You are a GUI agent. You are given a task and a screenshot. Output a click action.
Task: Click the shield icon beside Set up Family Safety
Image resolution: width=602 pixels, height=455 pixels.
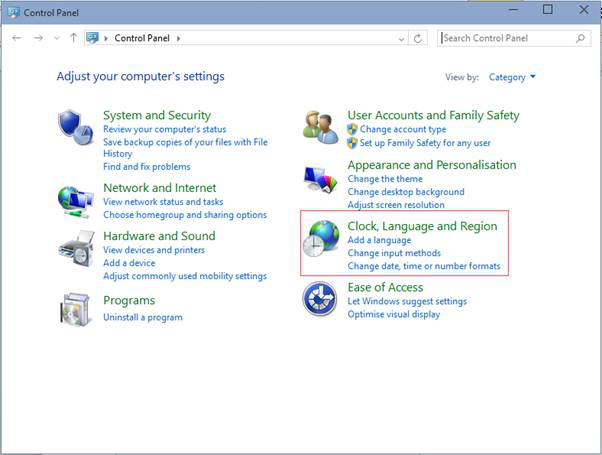pyautogui.click(x=352, y=143)
